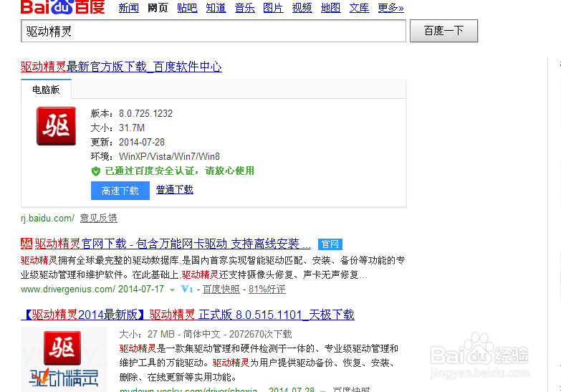
Task: Click the www.drivergenius.com/ URL text
Action: pos(68,289)
